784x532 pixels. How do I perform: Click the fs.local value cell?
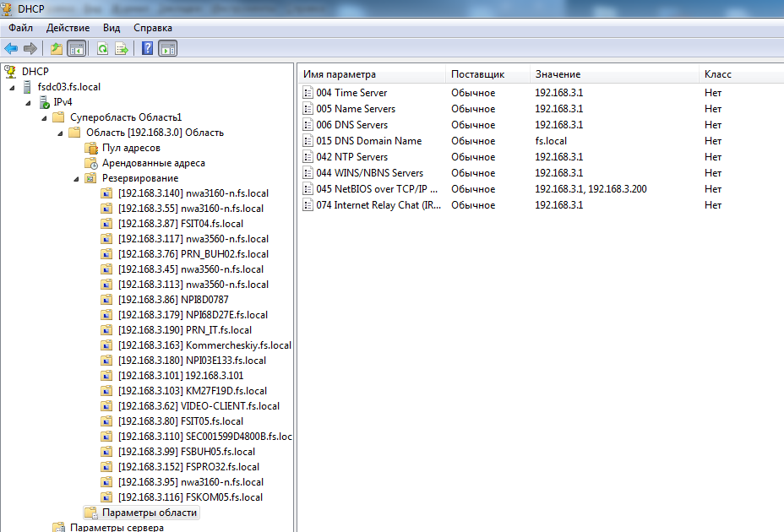click(551, 140)
